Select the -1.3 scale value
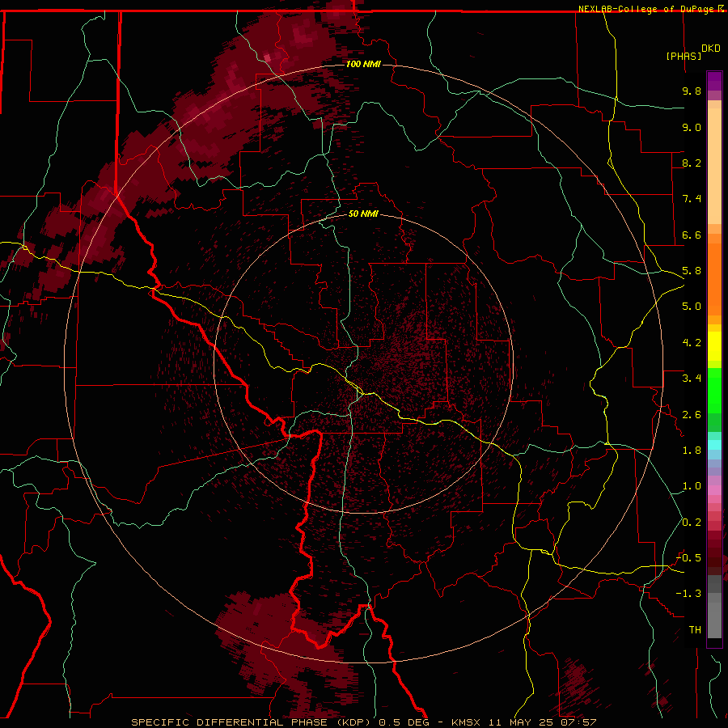Image resolution: width=728 pixels, height=728 pixels. coord(688,594)
